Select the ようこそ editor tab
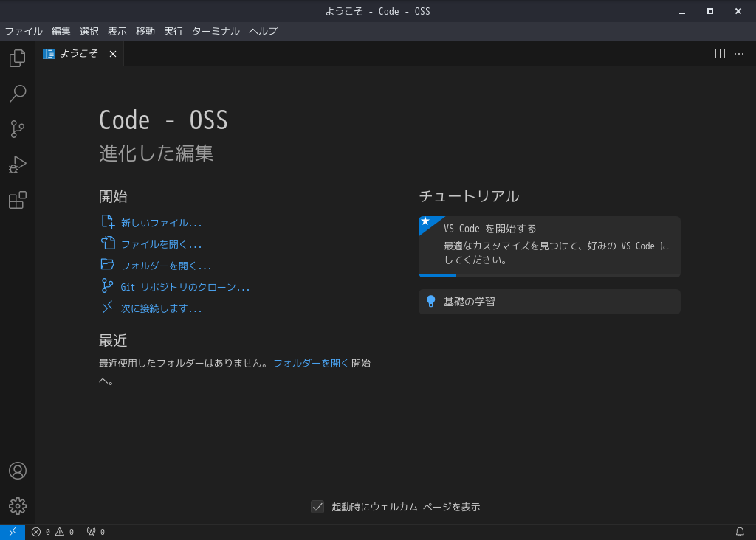 coord(79,53)
